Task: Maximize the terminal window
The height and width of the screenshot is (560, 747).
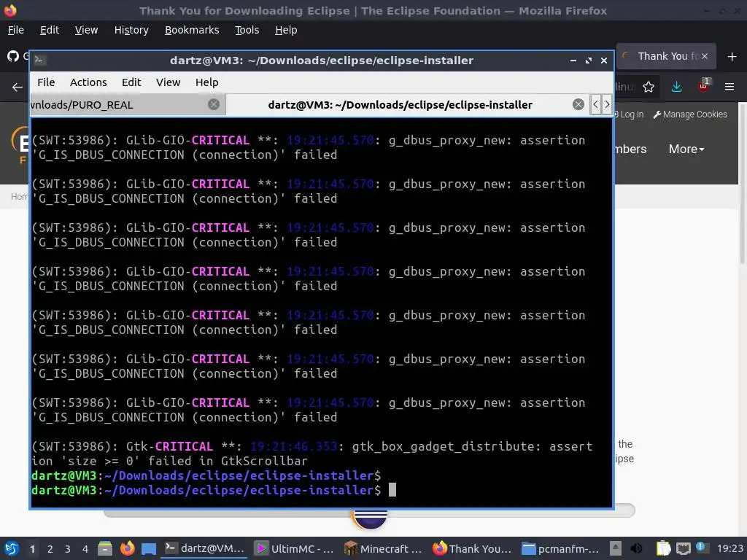Action: click(589, 61)
